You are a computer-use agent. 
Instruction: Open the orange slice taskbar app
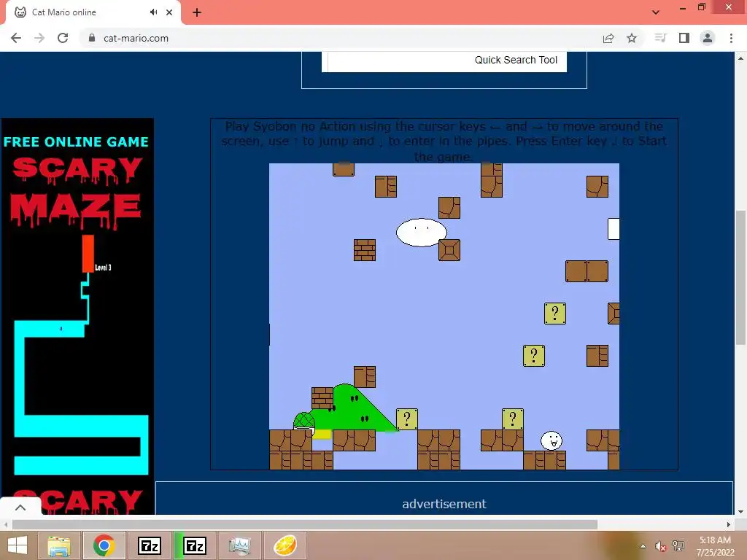tap(285, 545)
